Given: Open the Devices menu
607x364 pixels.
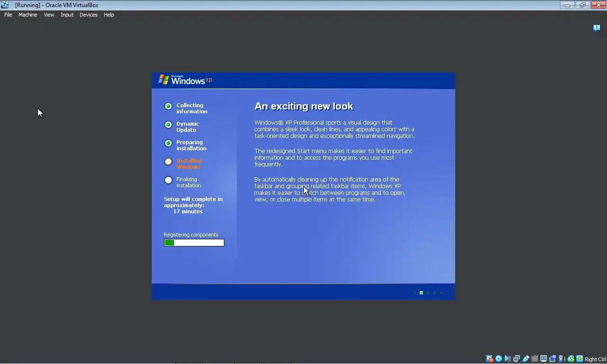Looking at the screenshot, I should pos(88,15).
